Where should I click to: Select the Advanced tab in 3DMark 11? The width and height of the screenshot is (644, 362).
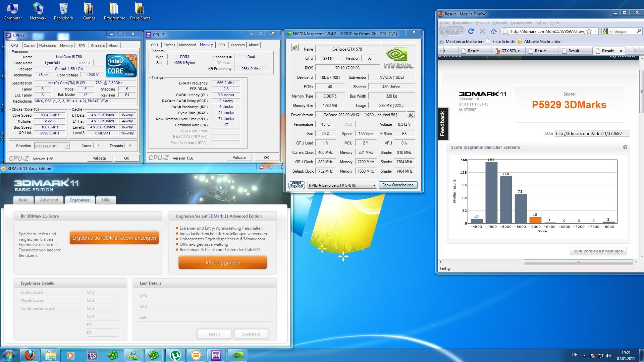49,200
